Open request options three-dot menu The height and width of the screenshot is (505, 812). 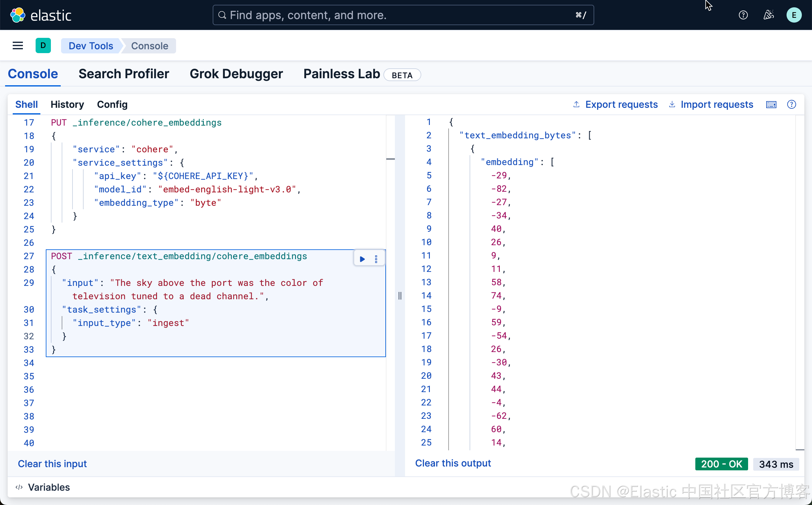[376, 259]
